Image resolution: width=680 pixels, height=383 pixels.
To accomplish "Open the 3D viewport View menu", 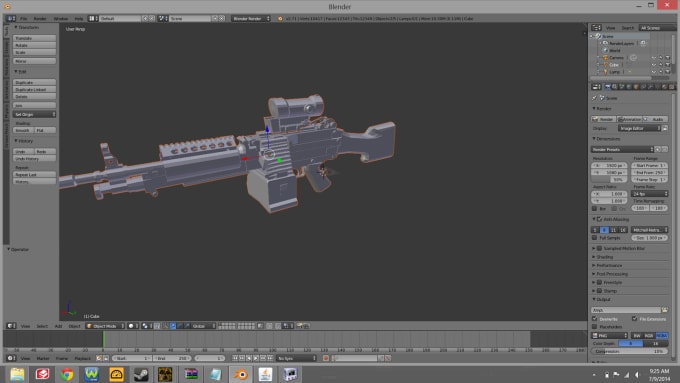I will point(26,326).
